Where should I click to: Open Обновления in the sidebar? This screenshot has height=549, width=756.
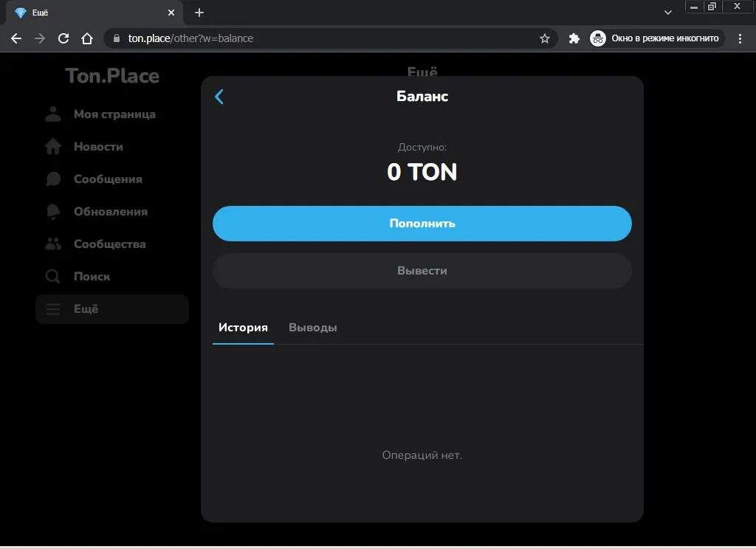coord(111,212)
